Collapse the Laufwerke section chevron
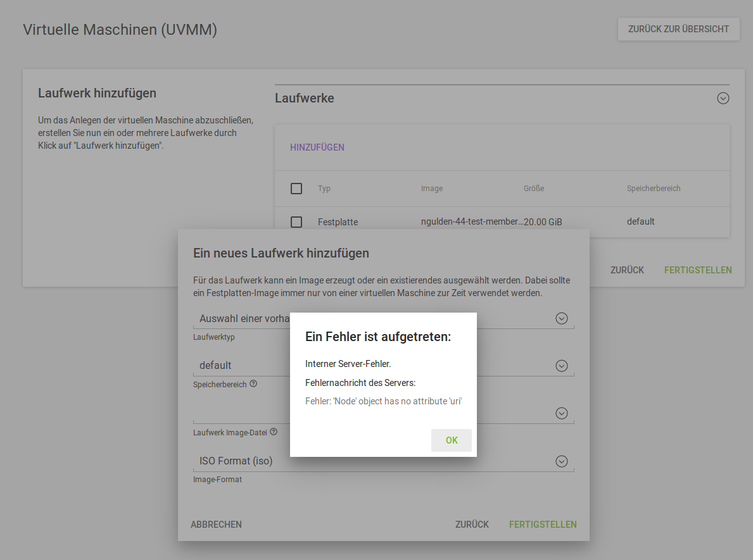The height and width of the screenshot is (560, 753). point(723,98)
